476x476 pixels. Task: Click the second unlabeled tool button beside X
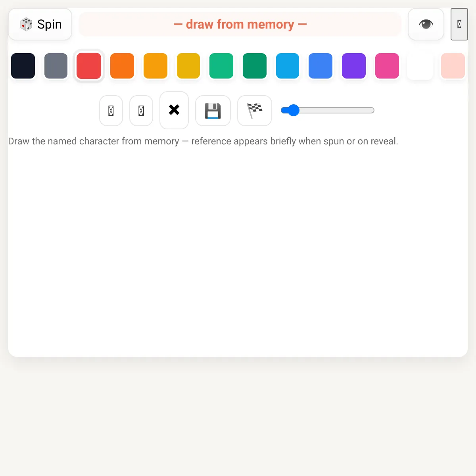pyautogui.click(x=141, y=111)
